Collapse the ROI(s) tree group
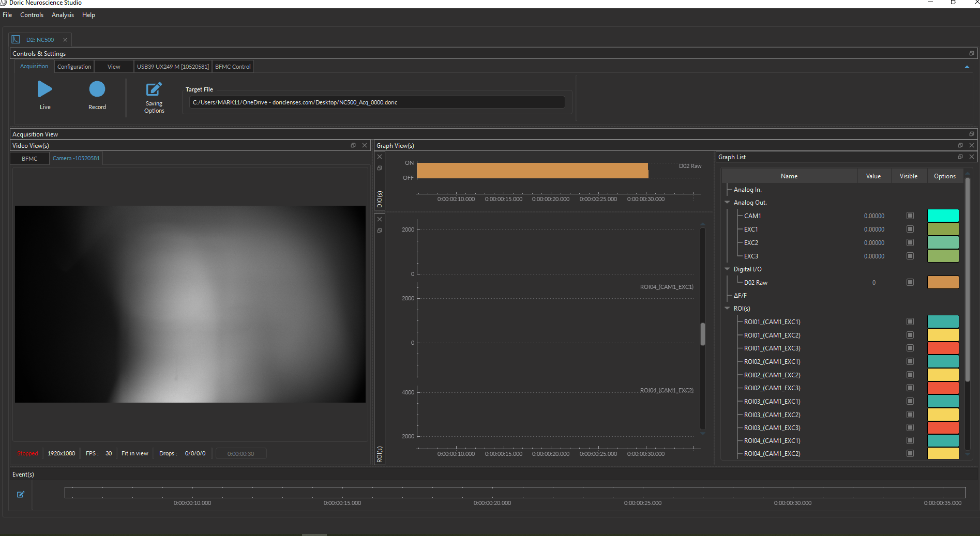Screen dimensions: 980x536 [x=728, y=308]
